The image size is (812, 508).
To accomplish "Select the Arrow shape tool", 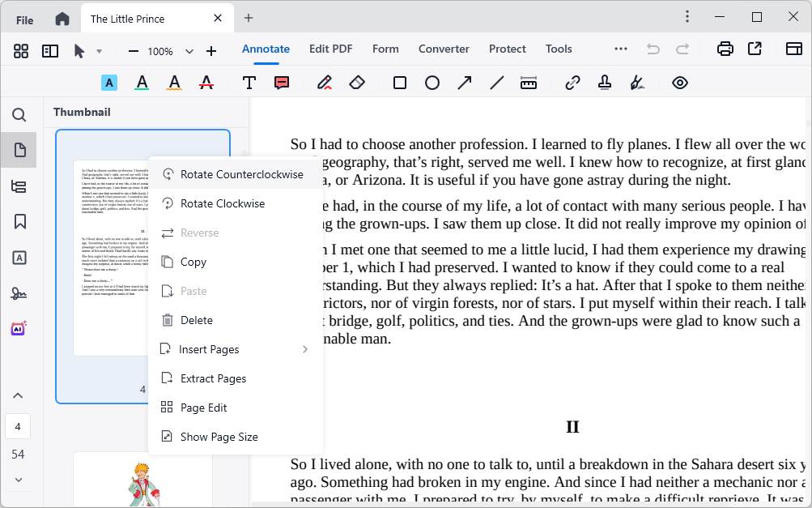I will tap(464, 82).
